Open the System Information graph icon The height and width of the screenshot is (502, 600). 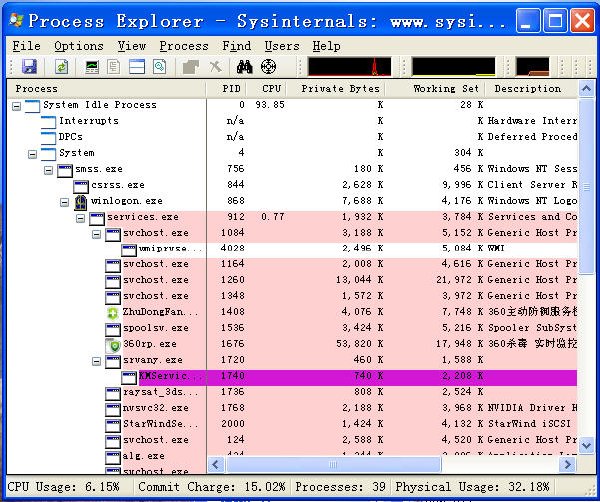[92, 67]
